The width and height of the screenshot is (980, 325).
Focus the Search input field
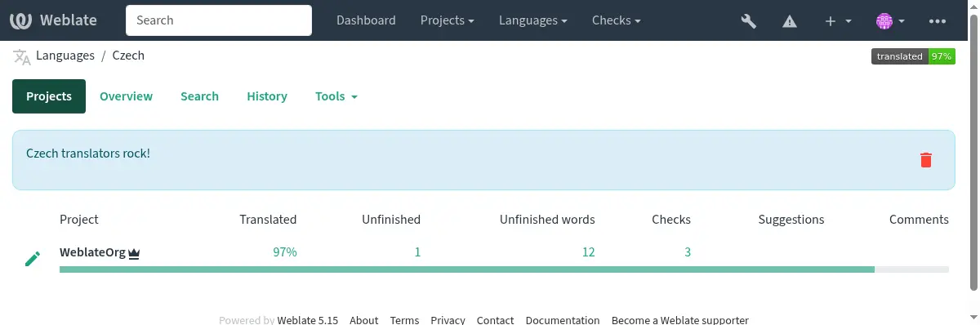pos(219,20)
